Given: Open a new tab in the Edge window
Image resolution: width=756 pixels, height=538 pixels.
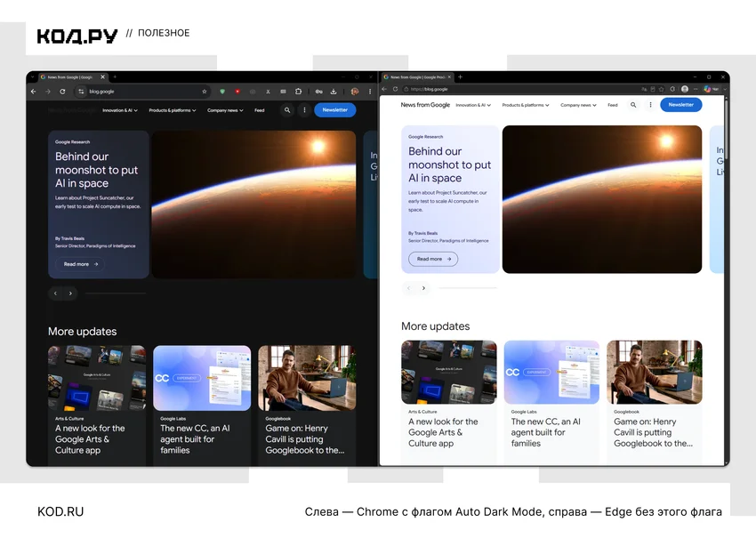Looking at the screenshot, I should (460, 76).
